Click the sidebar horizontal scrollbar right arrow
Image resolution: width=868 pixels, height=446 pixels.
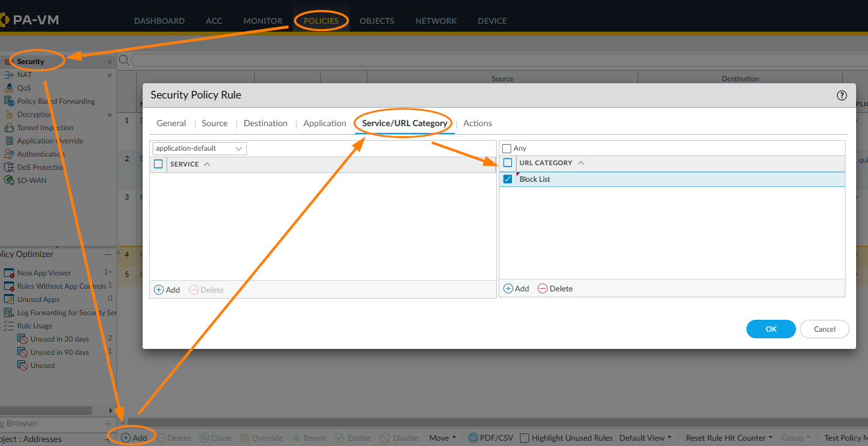tap(111, 410)
